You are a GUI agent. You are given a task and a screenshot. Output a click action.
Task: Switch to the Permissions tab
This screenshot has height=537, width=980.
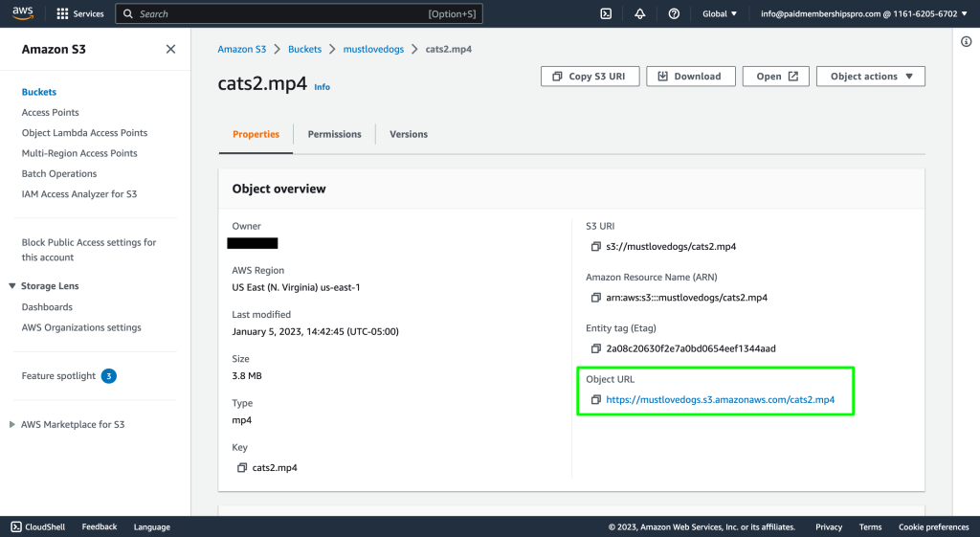(334, 134)
